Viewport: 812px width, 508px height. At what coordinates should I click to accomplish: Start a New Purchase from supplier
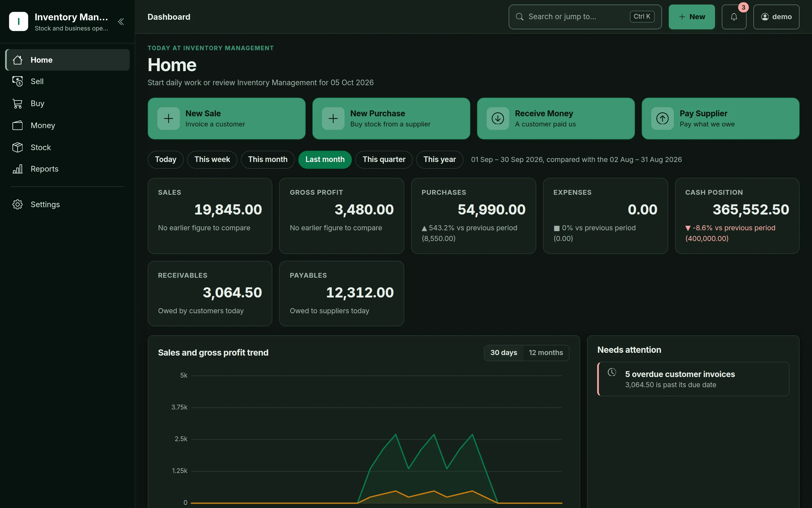[x=391, y=119]
